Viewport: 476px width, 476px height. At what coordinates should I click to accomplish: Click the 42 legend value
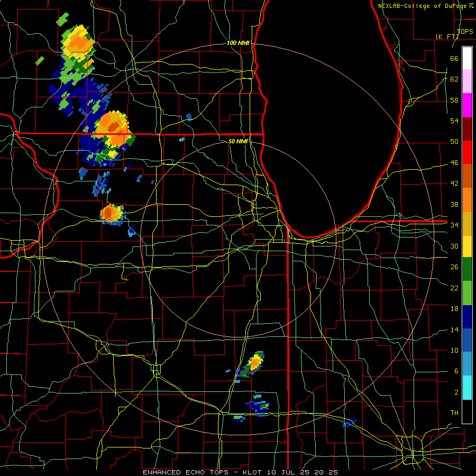[x=454, y=184]
